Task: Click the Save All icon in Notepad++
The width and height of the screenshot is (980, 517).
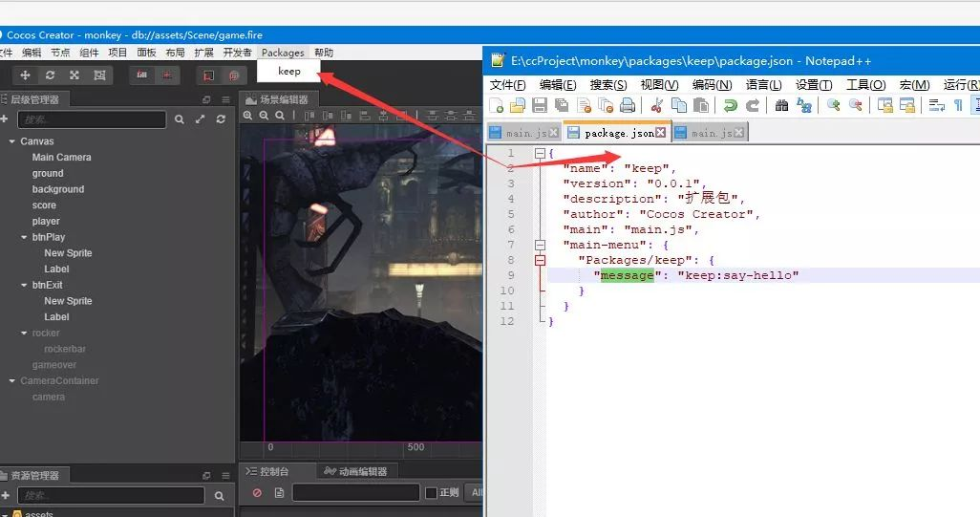Action: 562,105
